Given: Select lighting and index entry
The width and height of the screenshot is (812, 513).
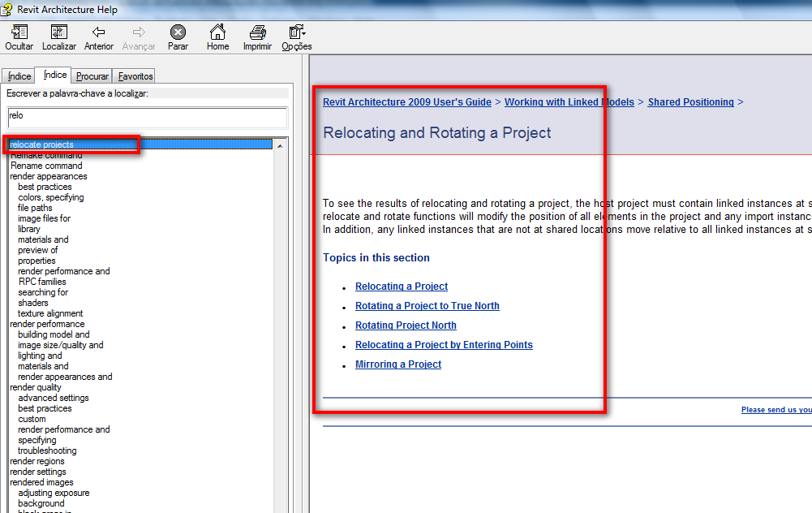Looking at the screenshot, I should (x=40, y=356).
